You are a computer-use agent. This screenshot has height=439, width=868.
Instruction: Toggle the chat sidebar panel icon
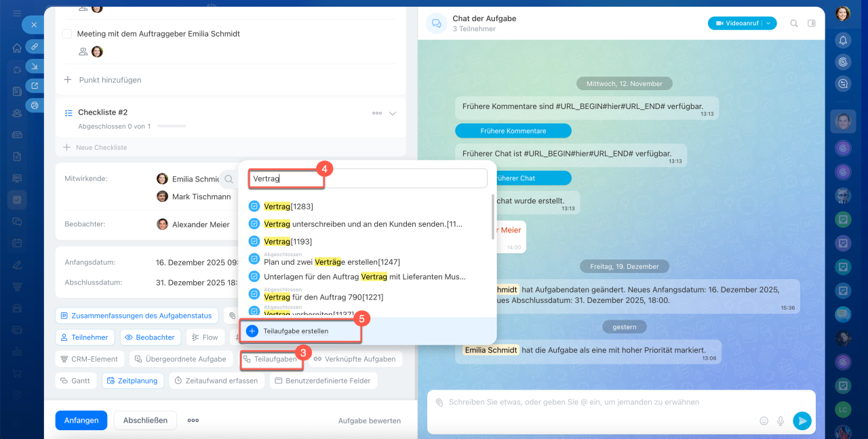pos(812,23)
